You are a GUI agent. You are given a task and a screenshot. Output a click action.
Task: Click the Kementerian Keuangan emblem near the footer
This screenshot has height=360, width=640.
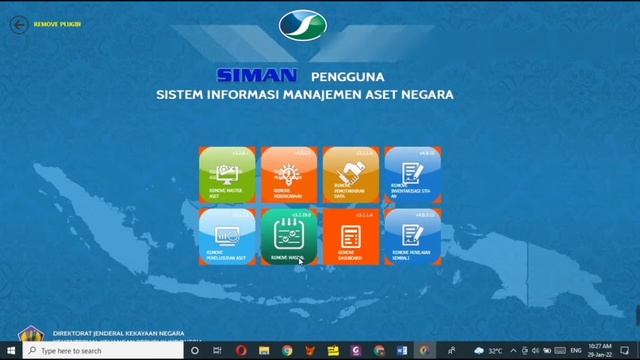tap(31, 333)
